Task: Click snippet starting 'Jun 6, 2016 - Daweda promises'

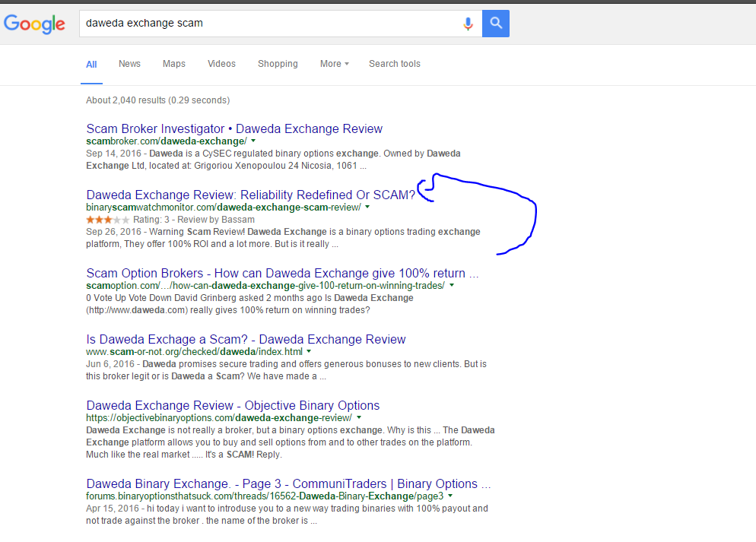Action: [287, 370]
